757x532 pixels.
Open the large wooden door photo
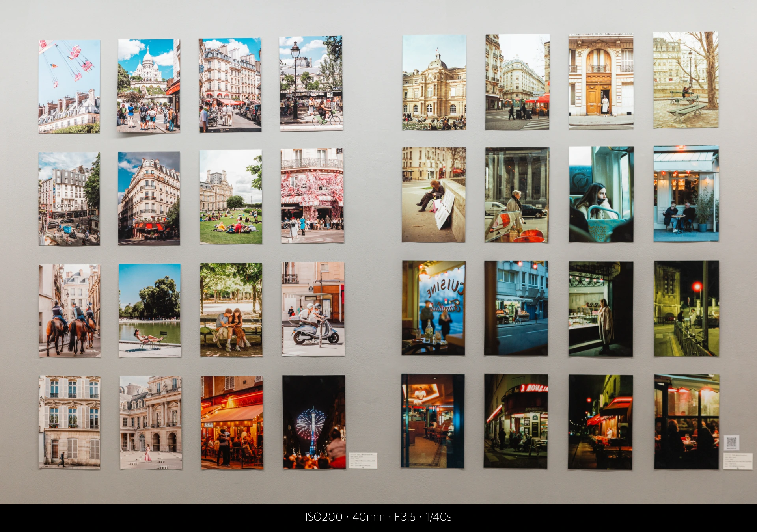601,82
